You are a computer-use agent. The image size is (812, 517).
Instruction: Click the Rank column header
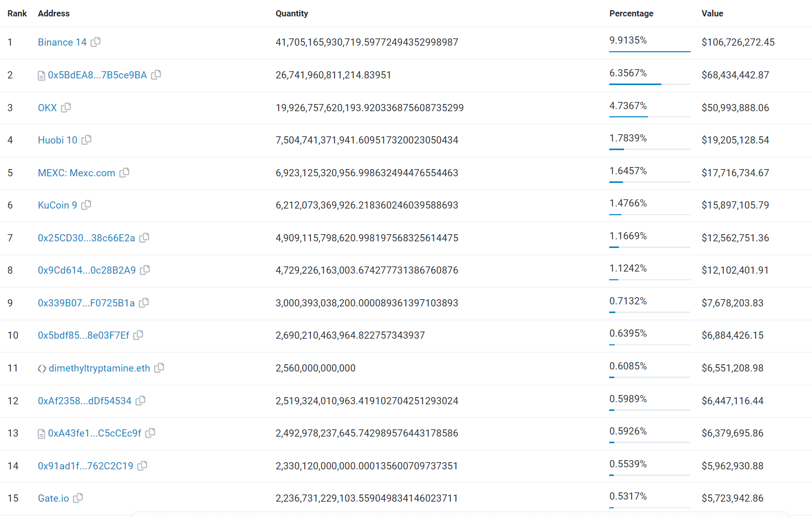point(17,13)
